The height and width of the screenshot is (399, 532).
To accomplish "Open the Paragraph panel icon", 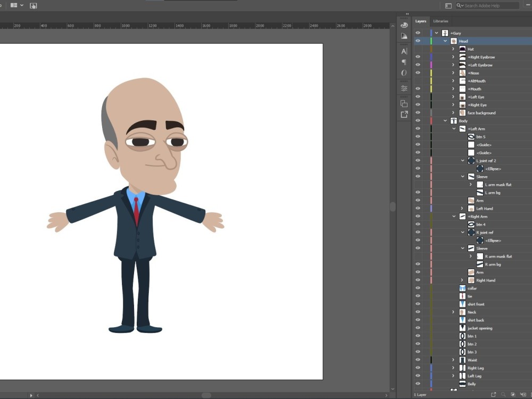I will point(404,62).
